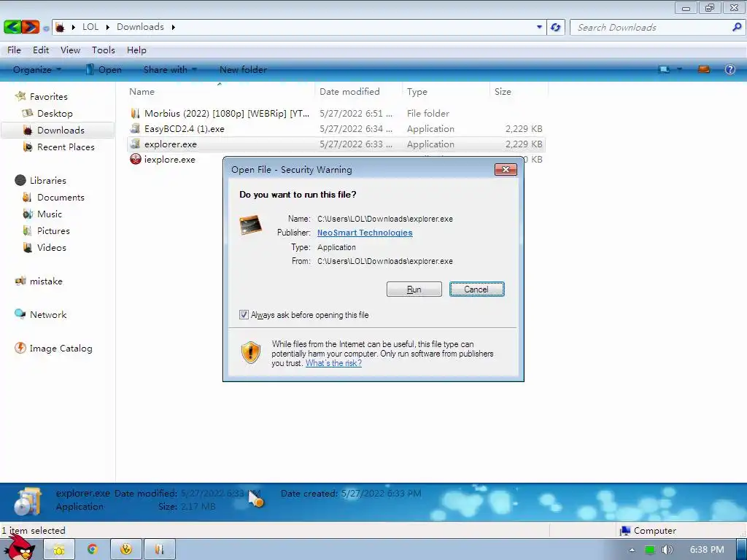Viewport: 747px width, 560px height.
Task: Open the Edit menu
Action: pyautogui.click(x=41, y=50)
